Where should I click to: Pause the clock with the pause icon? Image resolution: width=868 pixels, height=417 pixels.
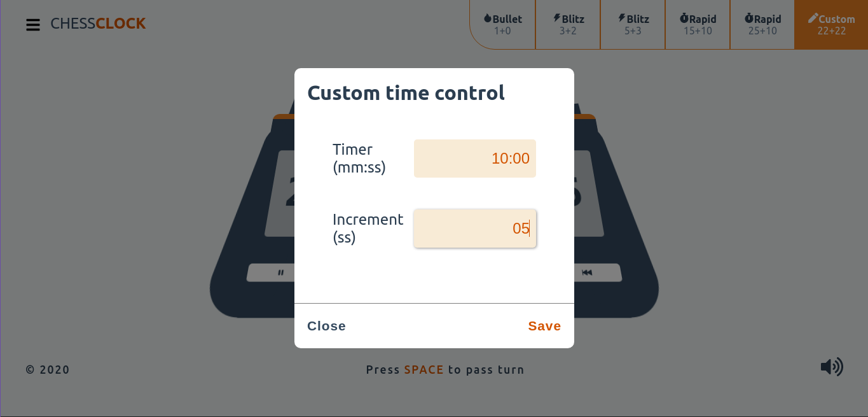280,272
